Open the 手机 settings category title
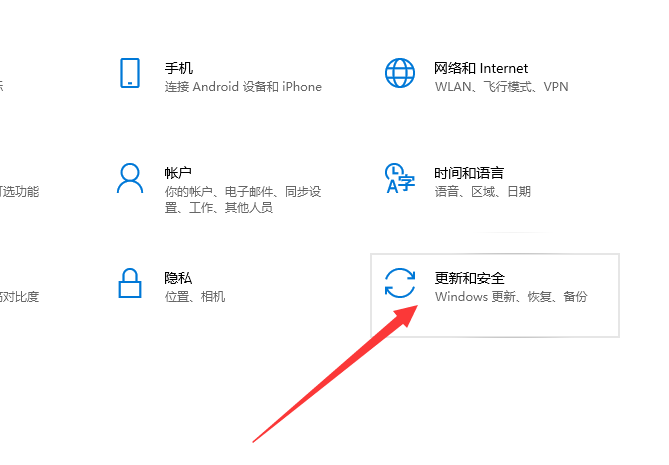669x465 pixels. click(179, 68)
